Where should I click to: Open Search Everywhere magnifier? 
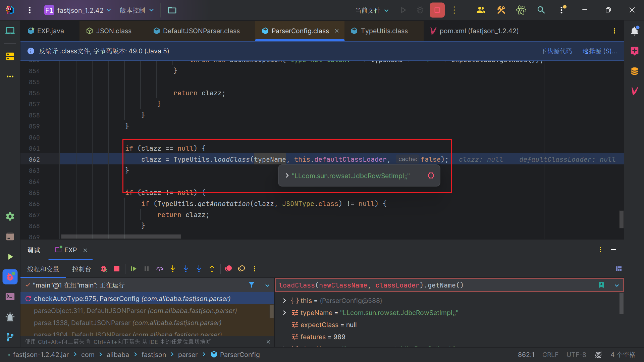coord(541,10)
